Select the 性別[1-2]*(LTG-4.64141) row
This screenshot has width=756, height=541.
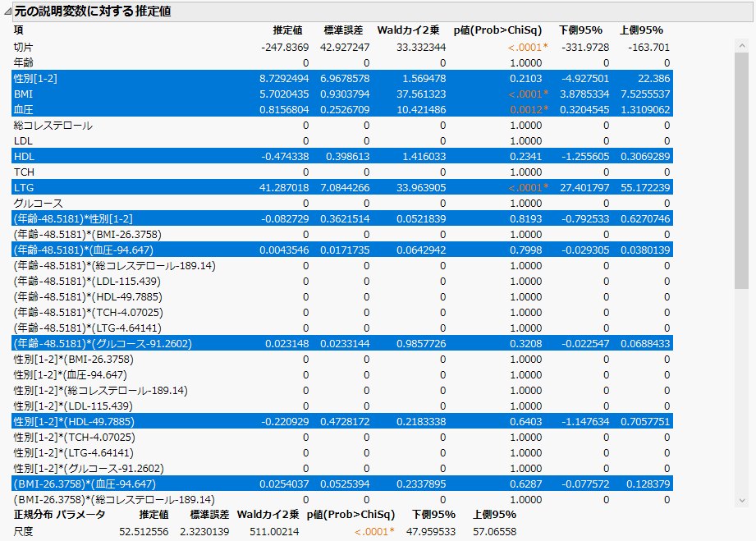click(342, 453)
